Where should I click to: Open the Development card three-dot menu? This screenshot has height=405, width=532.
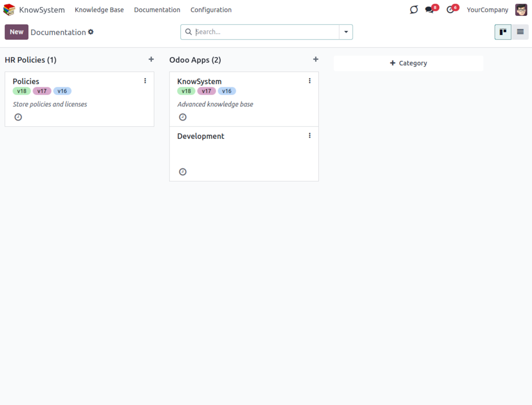310,136
